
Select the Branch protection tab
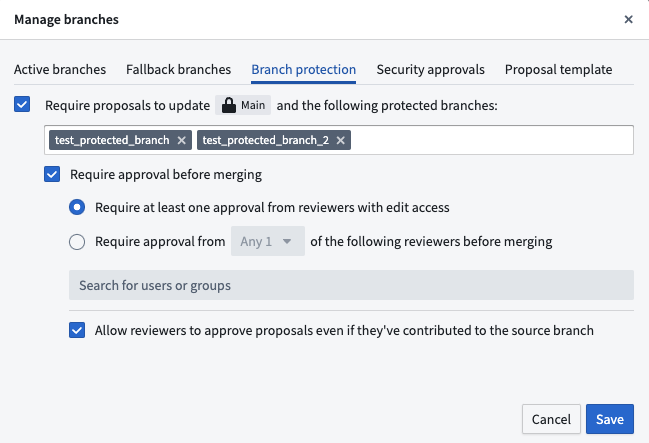pos(303,70)
